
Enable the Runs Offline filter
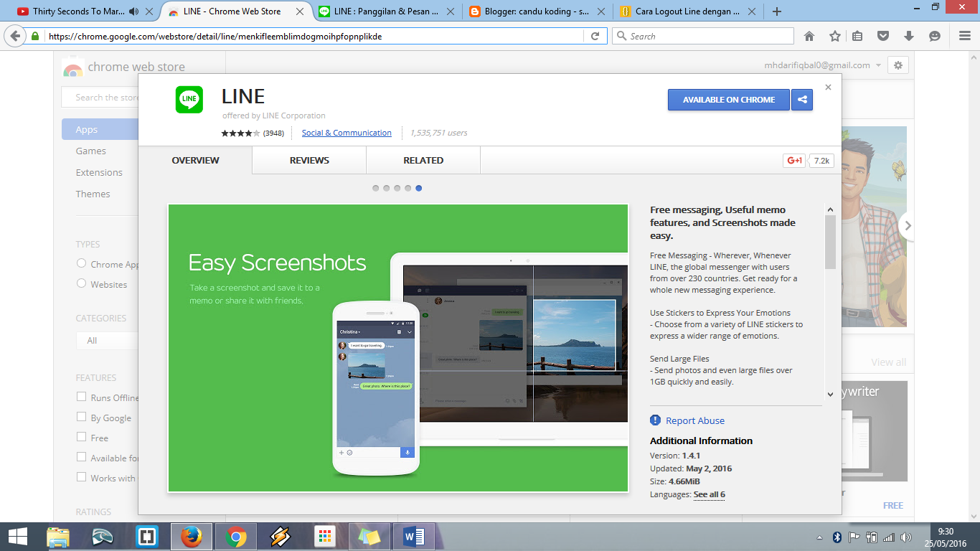[x=81, y=397]
